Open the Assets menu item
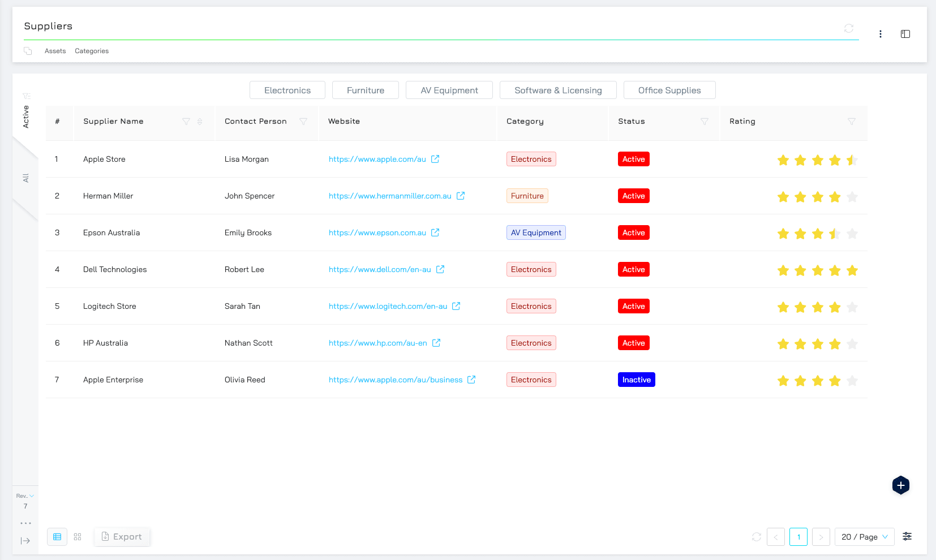This screenshot has height=560, width=936. coord(55,51)
